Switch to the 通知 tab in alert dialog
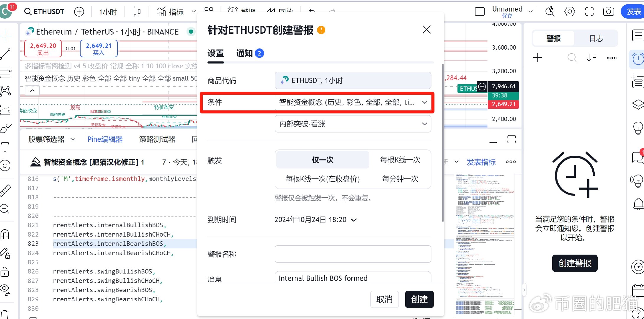The height and width of the screenshot is (319, 644). (250, 53)
